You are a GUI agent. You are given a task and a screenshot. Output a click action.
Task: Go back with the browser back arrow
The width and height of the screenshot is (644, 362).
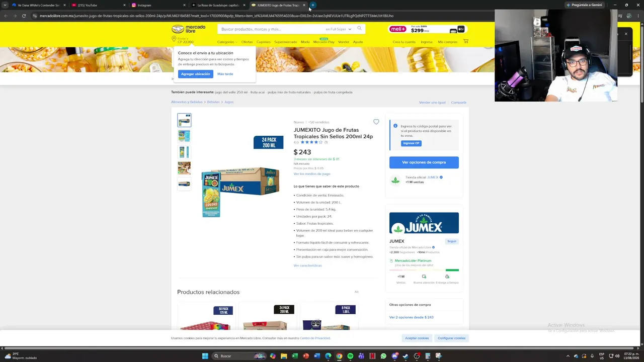tap(6, 16)
